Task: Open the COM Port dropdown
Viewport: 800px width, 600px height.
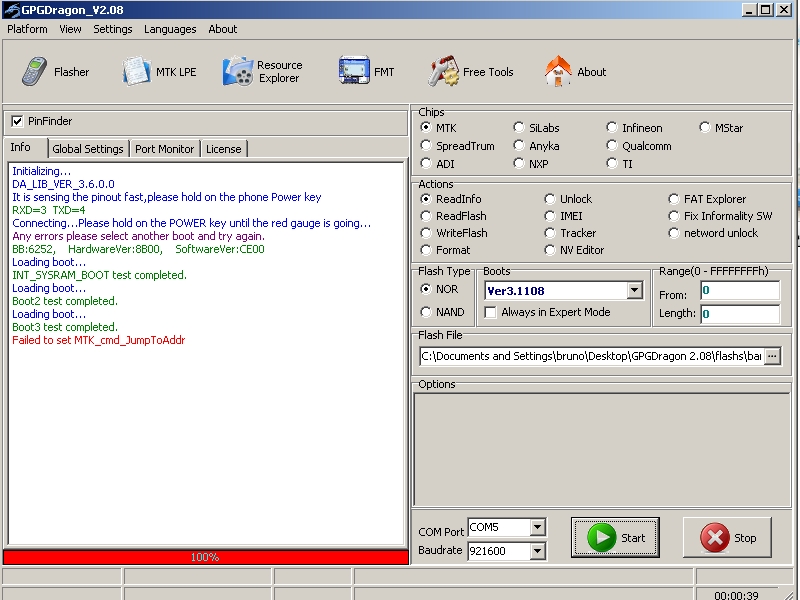Action: pos(537,528)
